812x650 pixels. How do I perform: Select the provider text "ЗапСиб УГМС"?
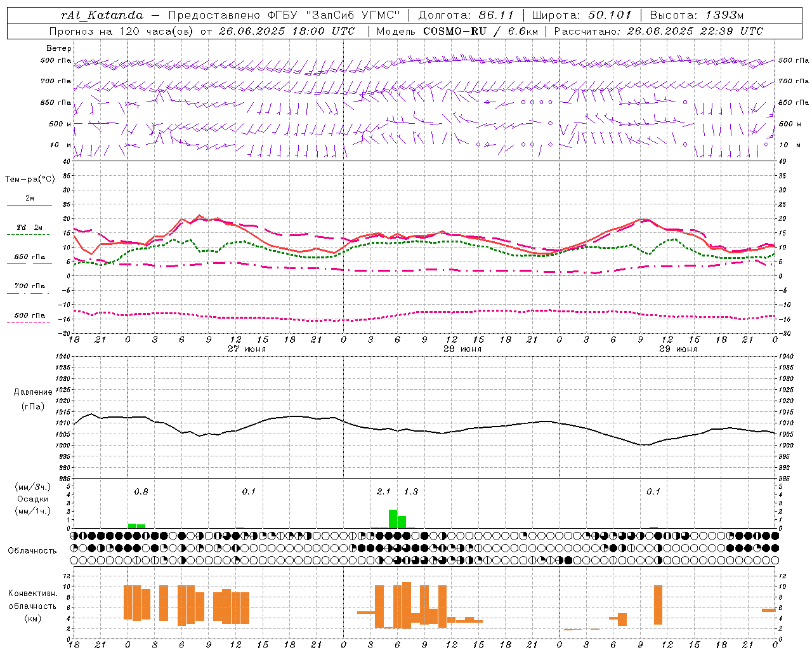[353, 15]
